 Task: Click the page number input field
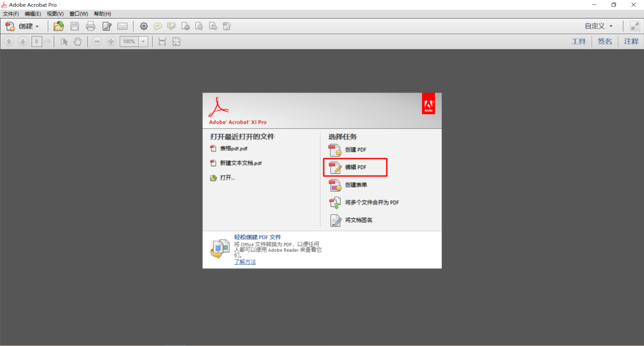pyautogui.click(x=37, y=42)
